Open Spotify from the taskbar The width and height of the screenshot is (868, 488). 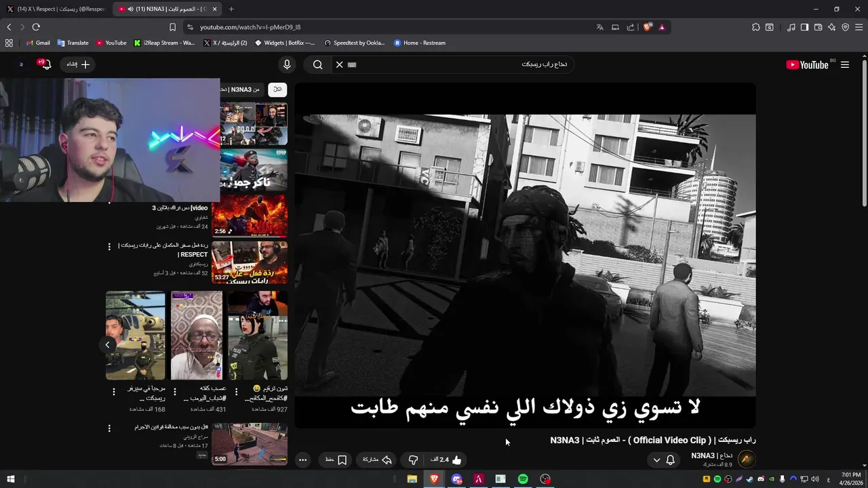click(x=523, y=479)
